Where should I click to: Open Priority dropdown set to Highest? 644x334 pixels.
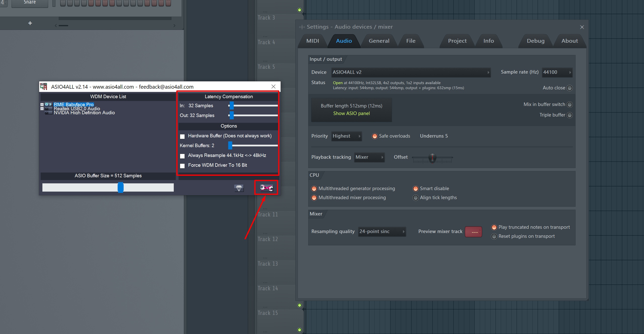346,136
